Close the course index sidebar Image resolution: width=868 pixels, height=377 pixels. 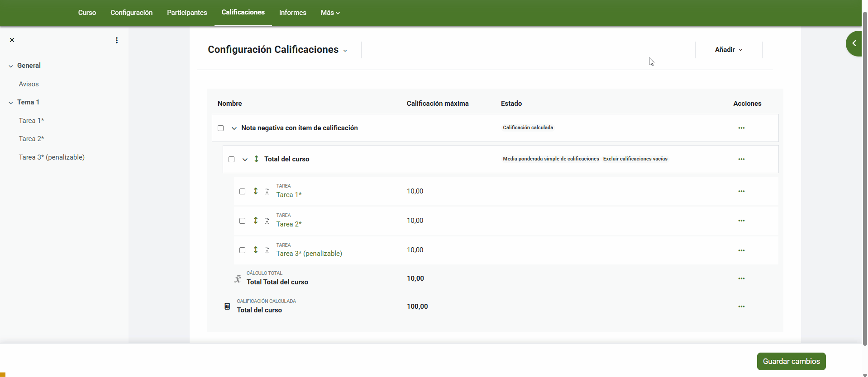12,40
